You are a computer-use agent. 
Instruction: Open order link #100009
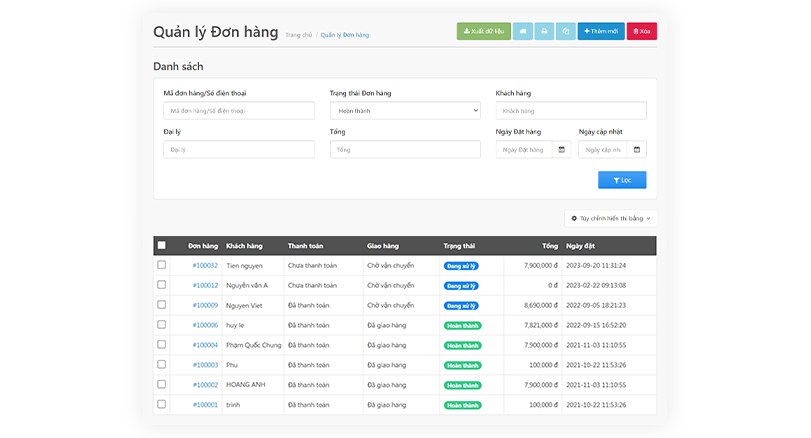point(205,305)
